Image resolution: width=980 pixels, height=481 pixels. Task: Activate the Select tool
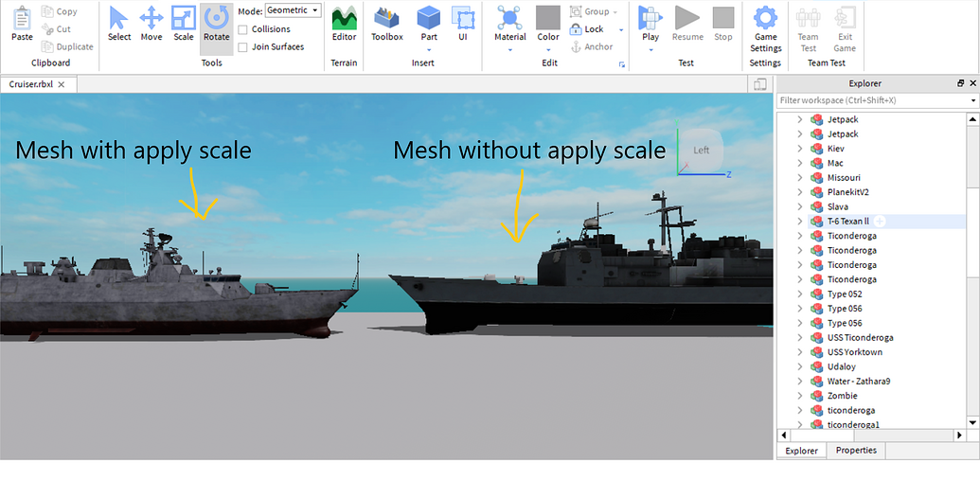tap(118, 24)
